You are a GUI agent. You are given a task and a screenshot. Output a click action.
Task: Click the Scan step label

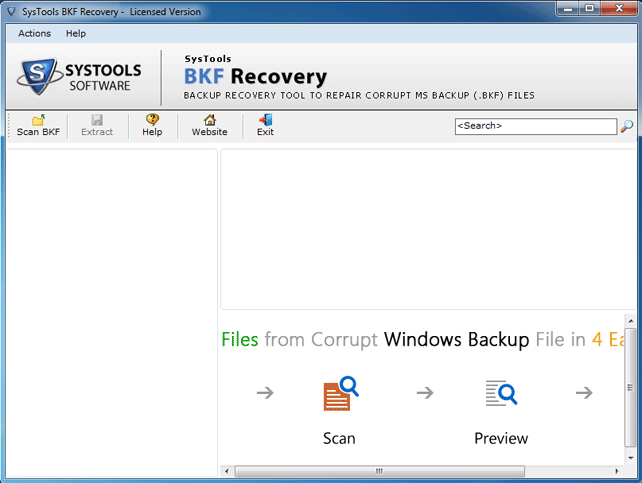(339, 438)
